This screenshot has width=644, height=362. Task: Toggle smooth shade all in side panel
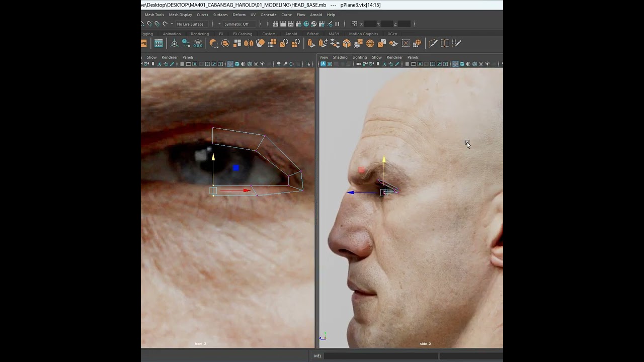click(462, 64)
